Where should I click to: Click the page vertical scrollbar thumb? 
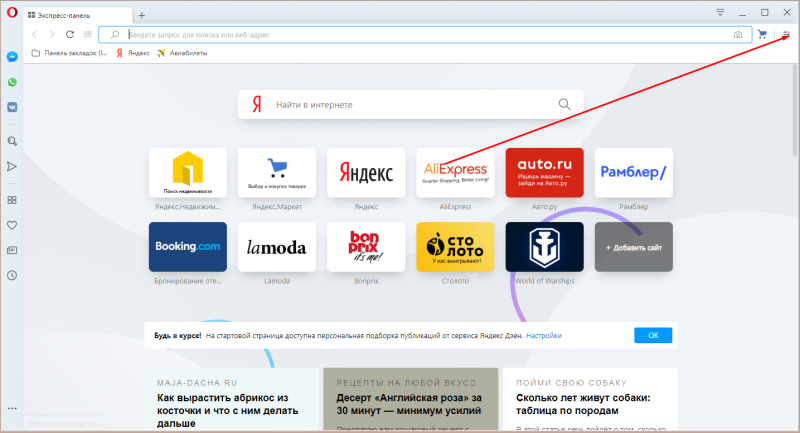click(x=795, y=110)
